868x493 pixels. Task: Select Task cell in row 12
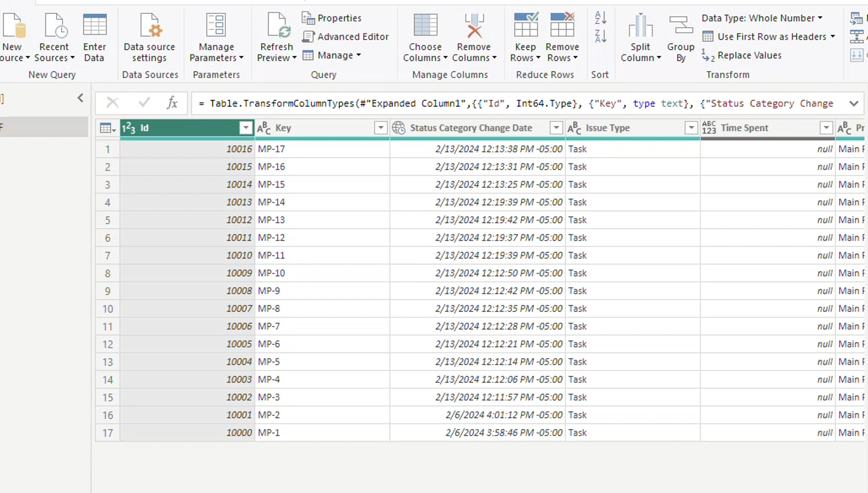point(633,344)
